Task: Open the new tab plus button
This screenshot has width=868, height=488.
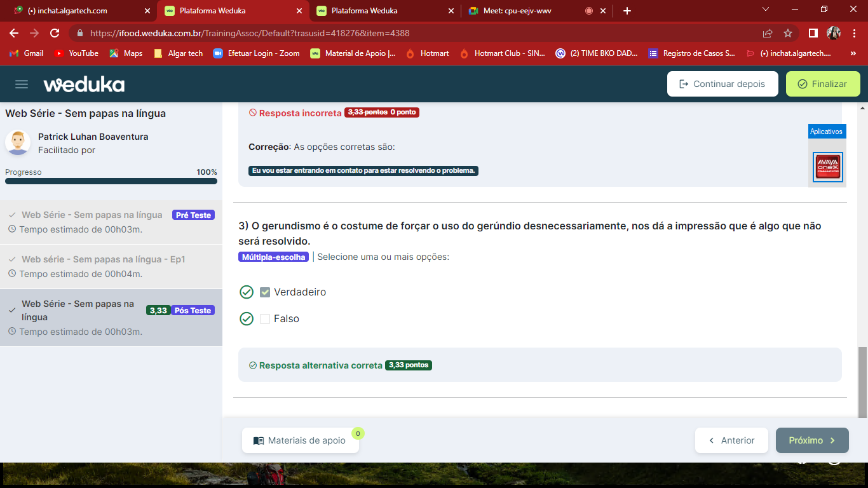Action: [627, 11]
